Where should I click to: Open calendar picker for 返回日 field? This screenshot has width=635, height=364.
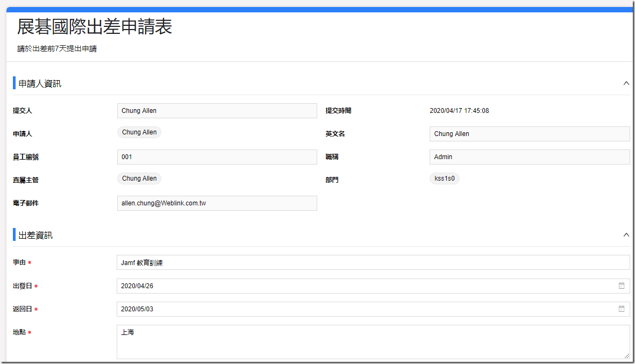point(621,309)
